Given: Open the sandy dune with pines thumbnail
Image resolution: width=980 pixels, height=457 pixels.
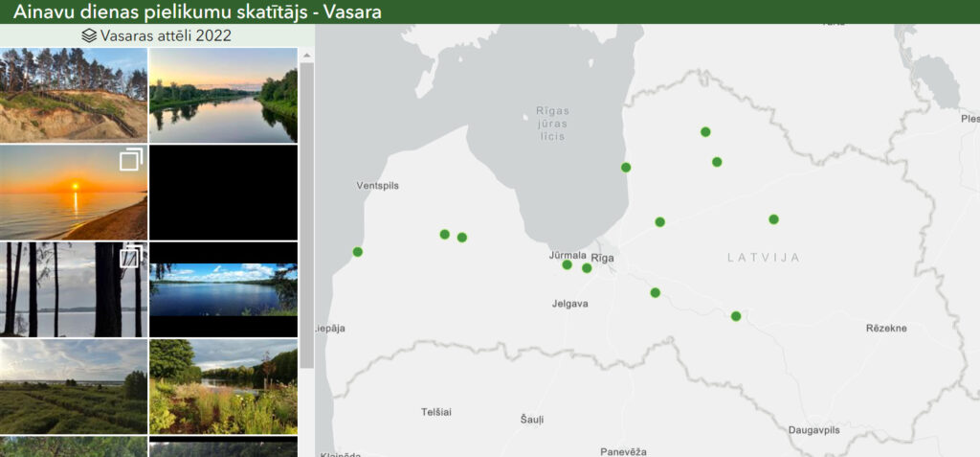Looking at the screenshot, I should point(74,95).
